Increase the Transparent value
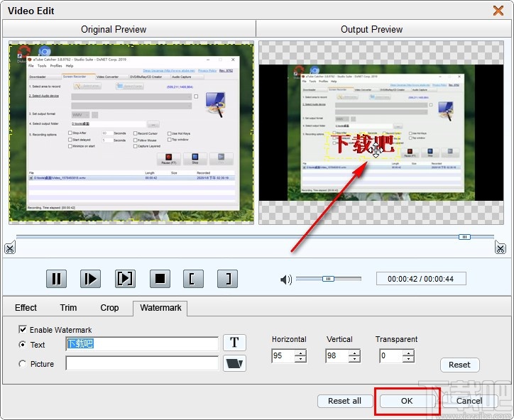The height and width of the screenshot is (420, 514). (x=408, y=353)
